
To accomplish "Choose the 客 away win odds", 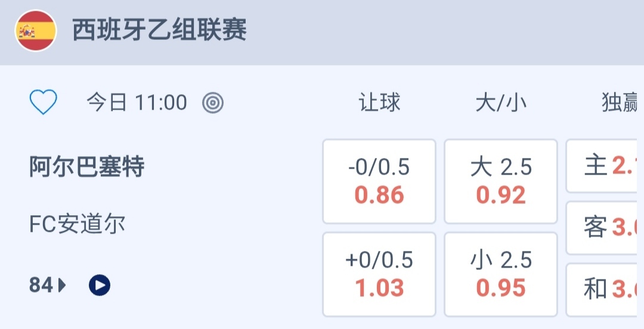I will pos(605,228).
